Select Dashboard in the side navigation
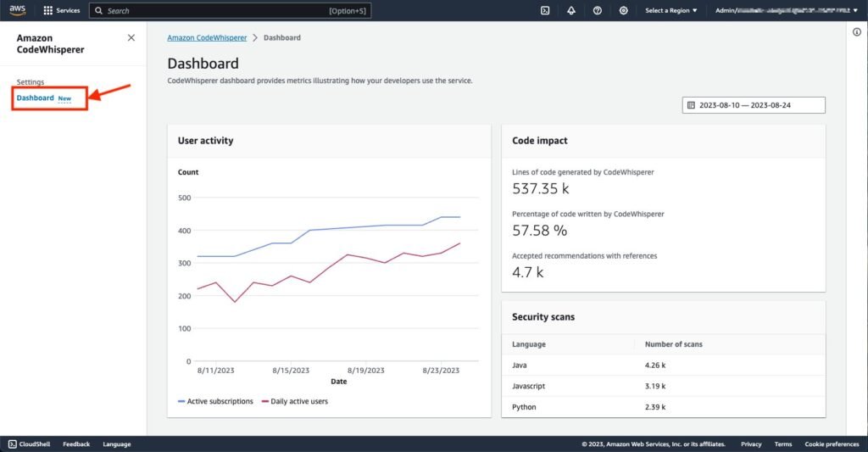The image size is (868, 452). tap(36, 98)
